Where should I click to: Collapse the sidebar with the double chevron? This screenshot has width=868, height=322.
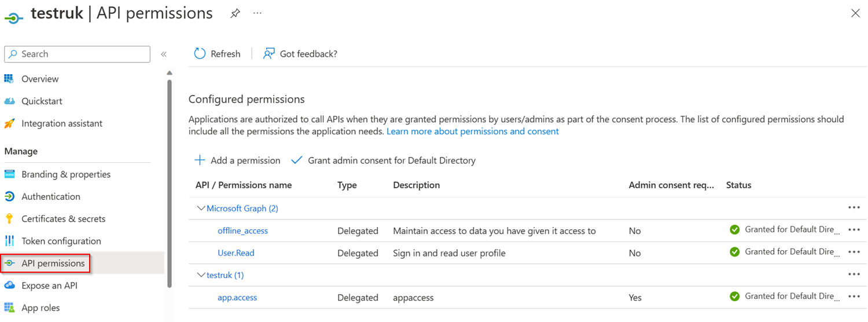[x=164, y=54]
